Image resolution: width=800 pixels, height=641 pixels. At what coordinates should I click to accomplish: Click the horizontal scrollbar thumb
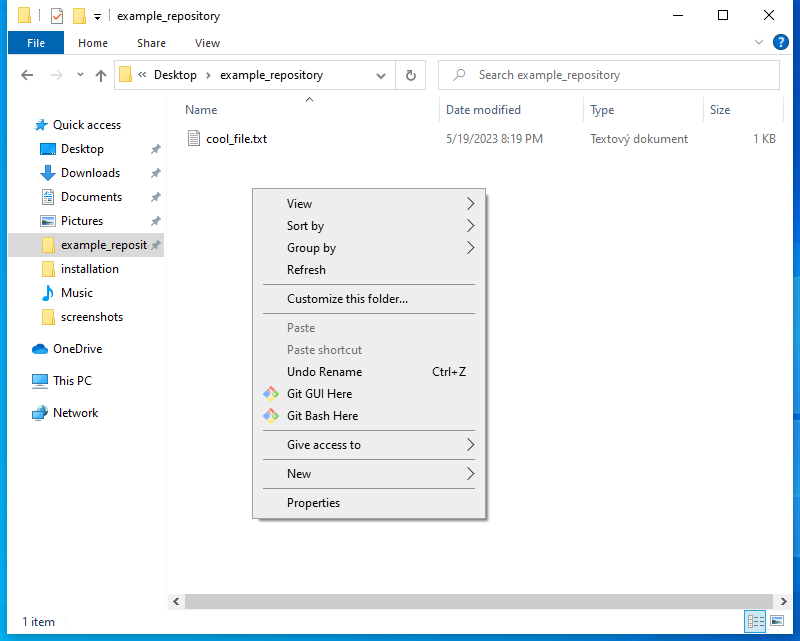click(479, 602)
